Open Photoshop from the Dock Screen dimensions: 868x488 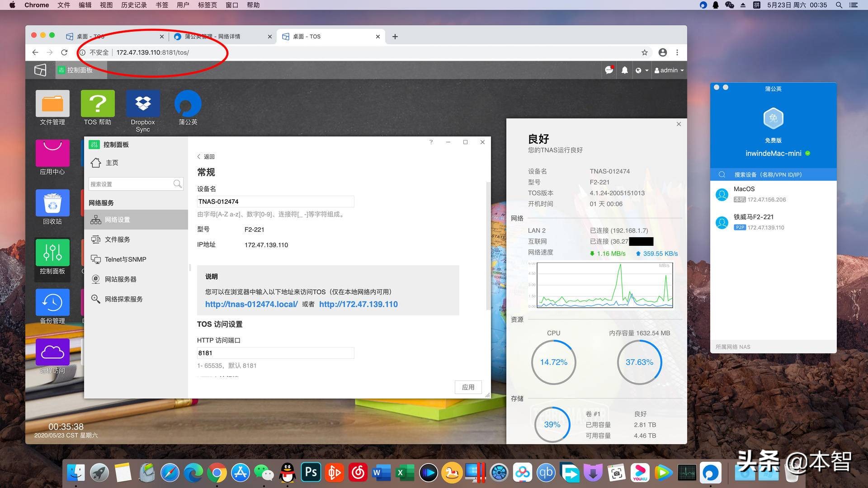[x=311, y=473]
